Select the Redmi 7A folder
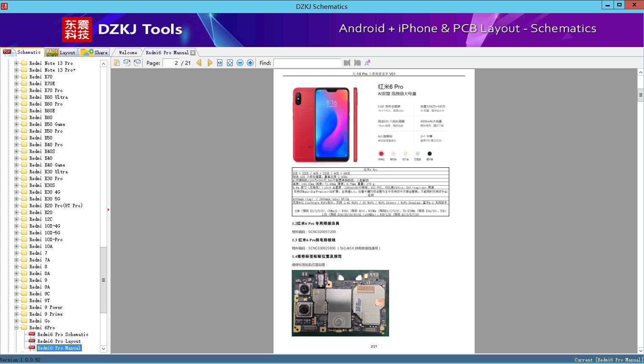 point(39,260)
